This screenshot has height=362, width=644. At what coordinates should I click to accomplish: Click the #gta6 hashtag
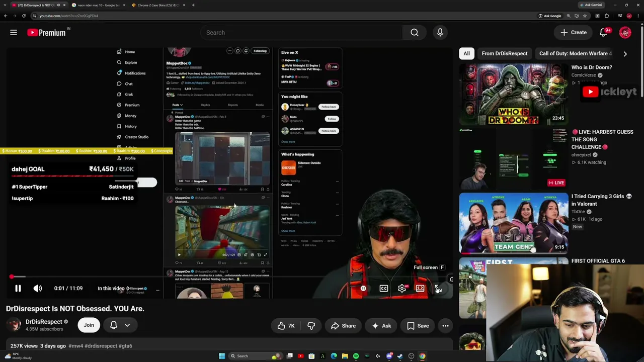pos(125,346)
